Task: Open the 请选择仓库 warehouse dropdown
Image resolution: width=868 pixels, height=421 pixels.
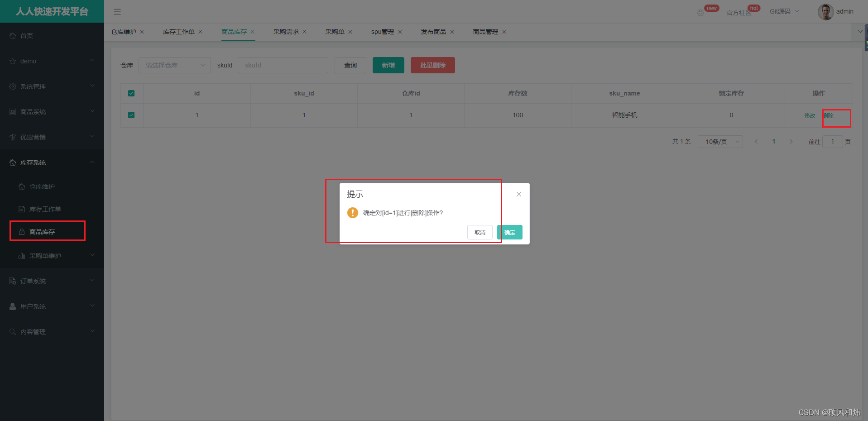Action: coord(174,65)
